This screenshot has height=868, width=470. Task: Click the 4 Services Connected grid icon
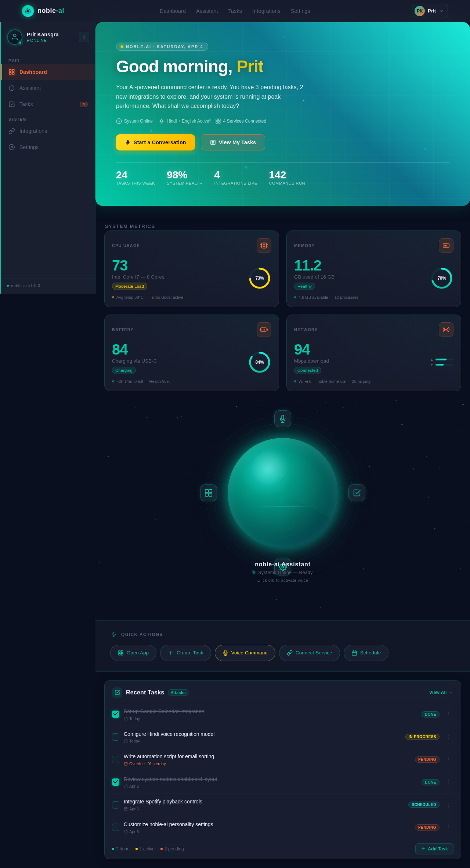click(x=218, y=121)
